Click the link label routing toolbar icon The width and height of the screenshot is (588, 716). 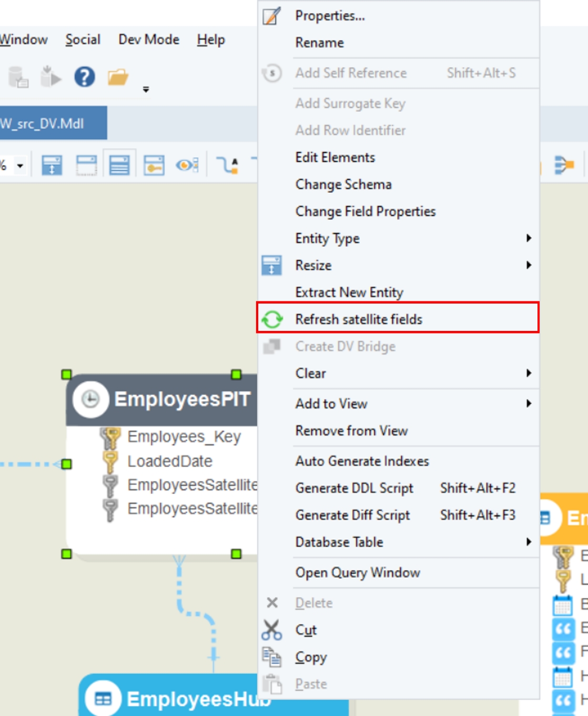[228, 165]
